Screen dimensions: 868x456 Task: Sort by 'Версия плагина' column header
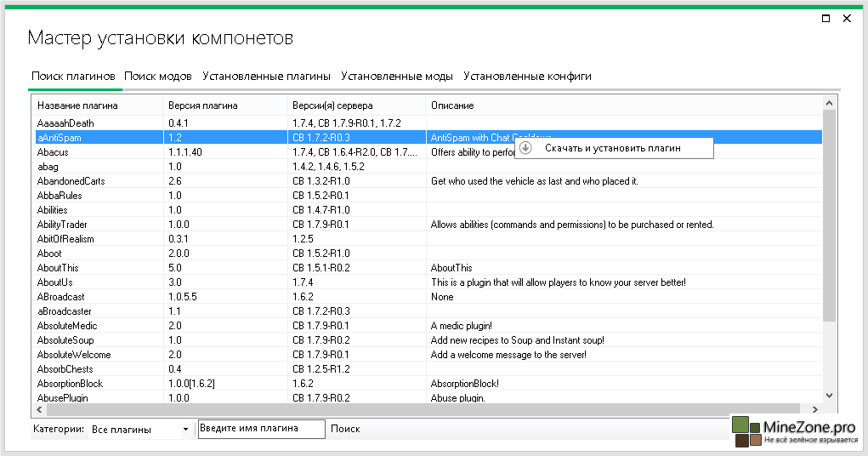203,105
